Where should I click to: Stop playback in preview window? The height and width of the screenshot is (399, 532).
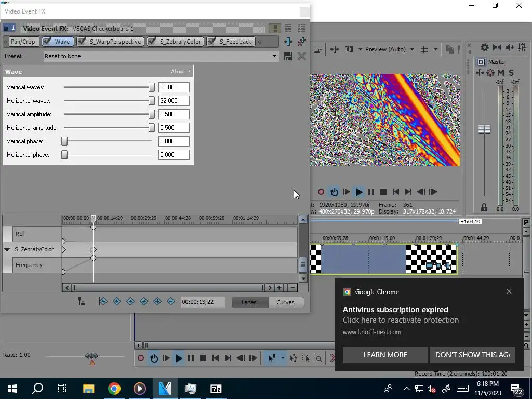pyautogui.click(x=383, y=192)
